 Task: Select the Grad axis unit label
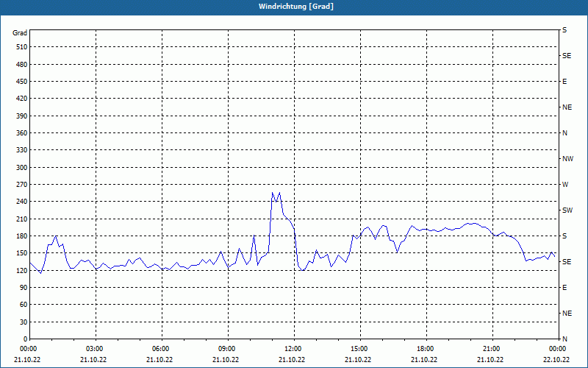coord(20,33)
